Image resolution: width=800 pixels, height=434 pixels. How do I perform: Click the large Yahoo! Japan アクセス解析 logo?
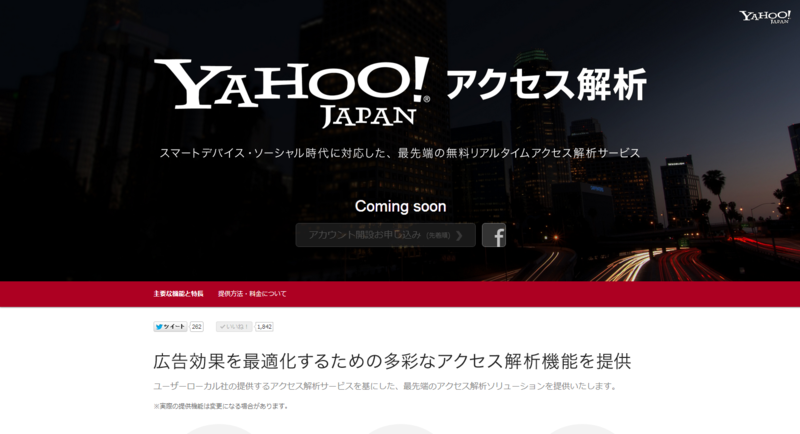[400, 91]
